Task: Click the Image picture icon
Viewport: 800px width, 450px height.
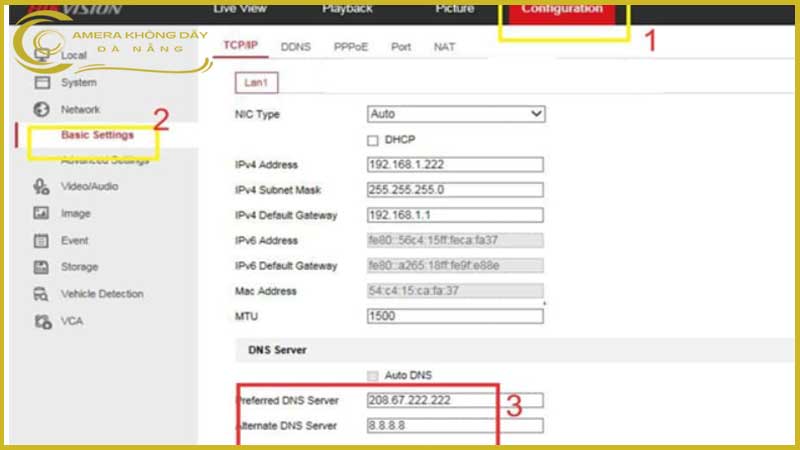Action: pos(41,213)
